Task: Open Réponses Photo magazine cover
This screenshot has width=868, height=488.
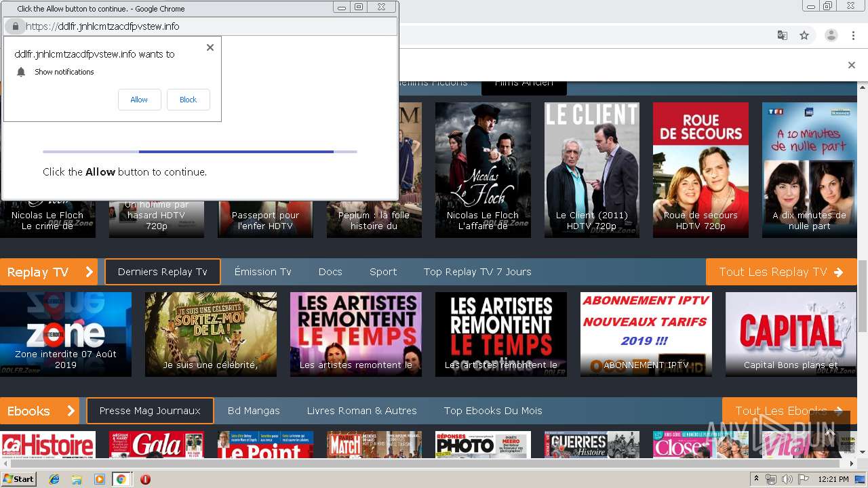Action: coord(483,445)
